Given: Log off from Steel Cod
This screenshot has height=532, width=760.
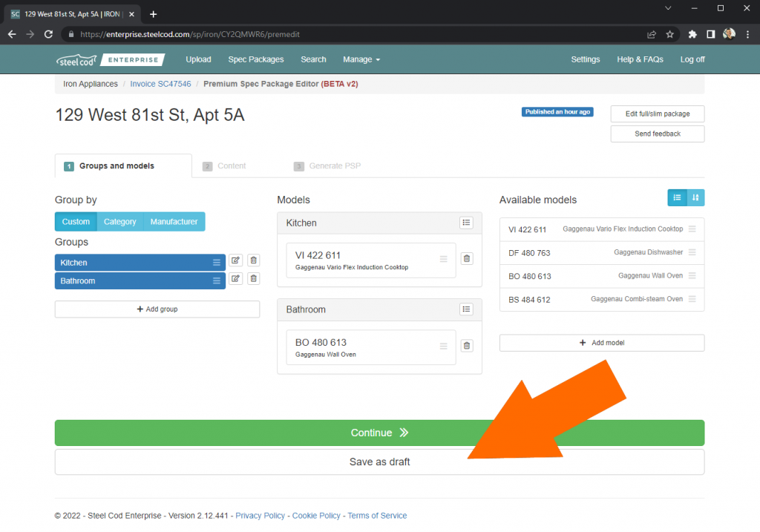Looking at the screenshot, I should click(x=692, y=59).
